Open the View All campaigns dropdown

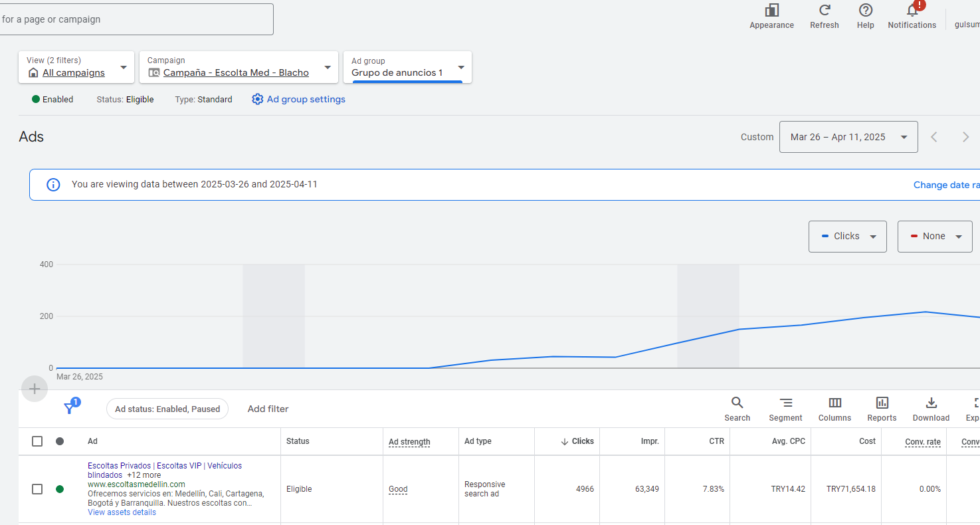coord(76,67)
